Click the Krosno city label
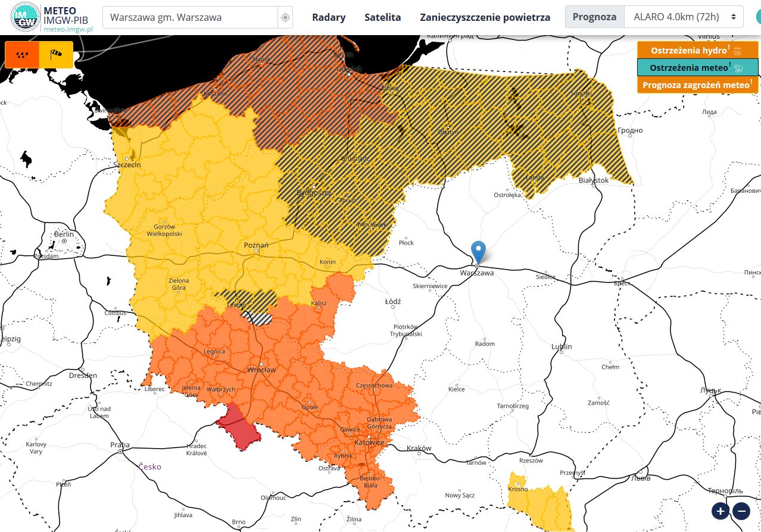Viewport: 761px width, 532px height. coord(518,489)
